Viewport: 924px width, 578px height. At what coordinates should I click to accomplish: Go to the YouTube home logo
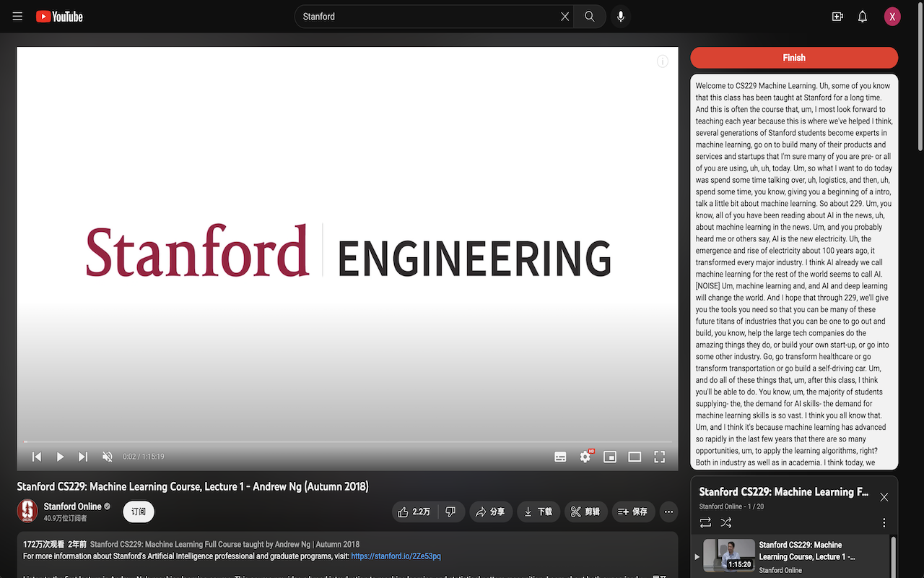tap(59, 17)
